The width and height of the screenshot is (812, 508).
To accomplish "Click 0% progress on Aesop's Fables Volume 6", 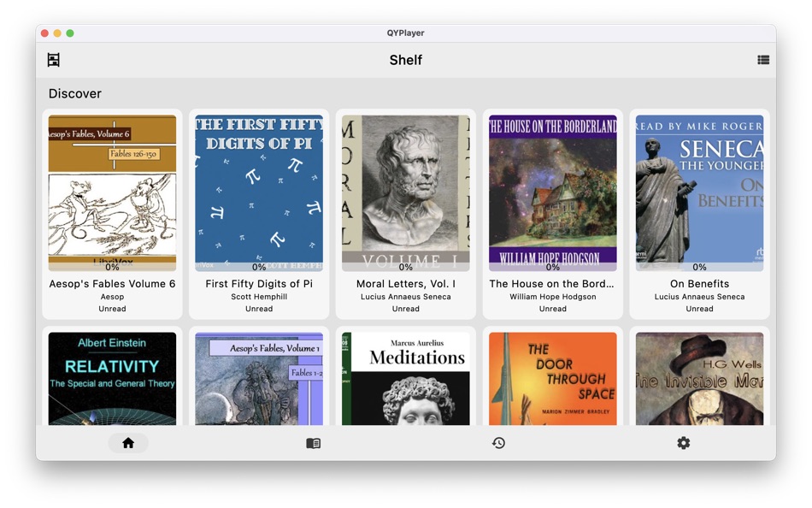I will 112,267.
